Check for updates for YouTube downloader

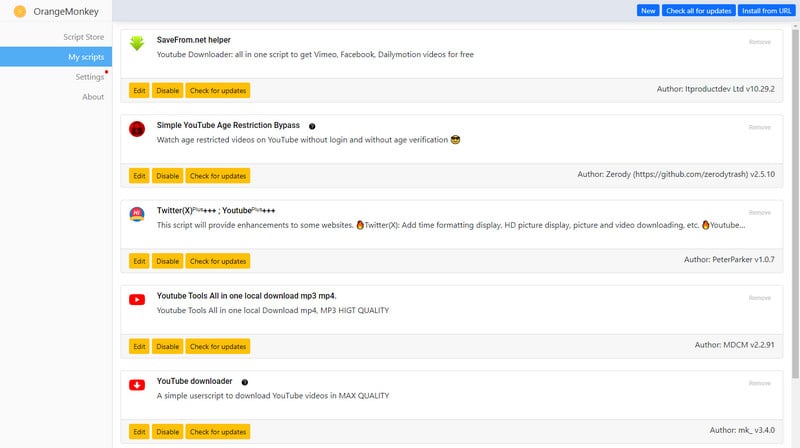[x=218, y=431]
